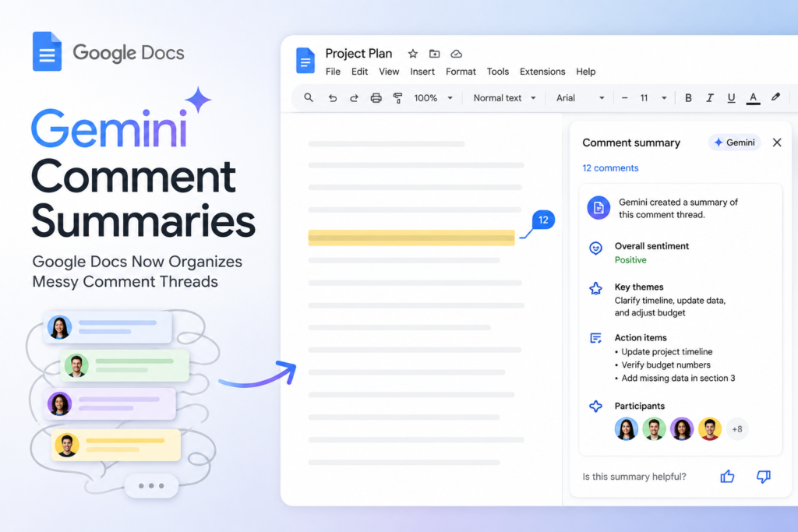Click the purple comment card
798x532 pixels.
click(109, 403)
